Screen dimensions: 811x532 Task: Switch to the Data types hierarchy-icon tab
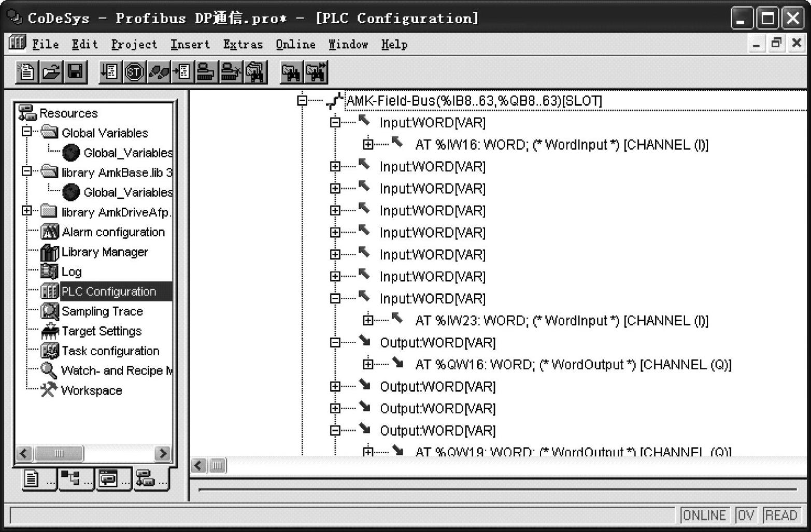point(76,479)
